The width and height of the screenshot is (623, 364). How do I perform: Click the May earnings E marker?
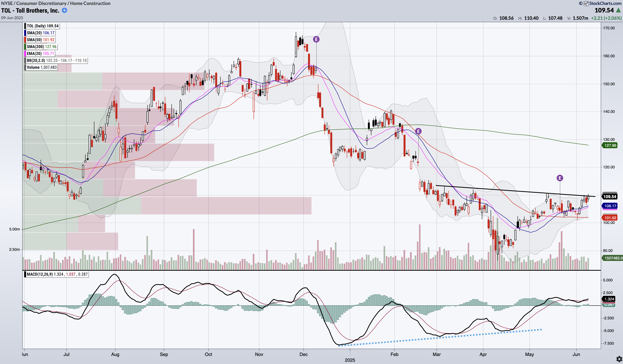click(560, 178)
